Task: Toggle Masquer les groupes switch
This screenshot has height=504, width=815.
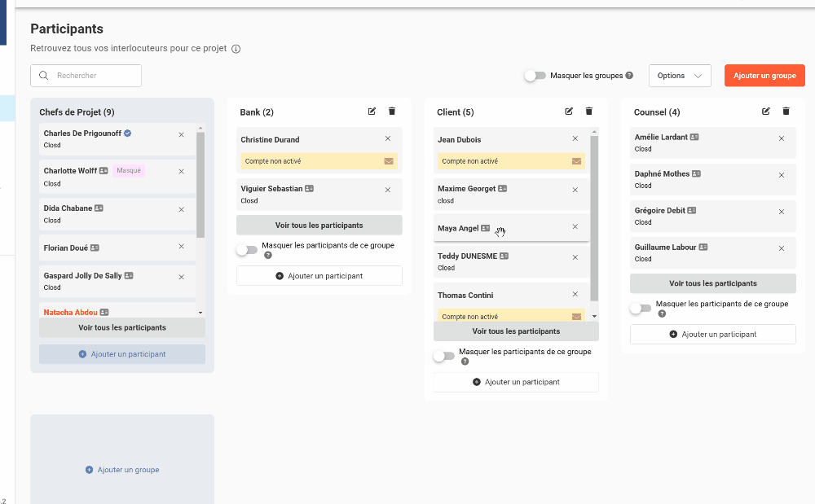Action: pos(535,76)
